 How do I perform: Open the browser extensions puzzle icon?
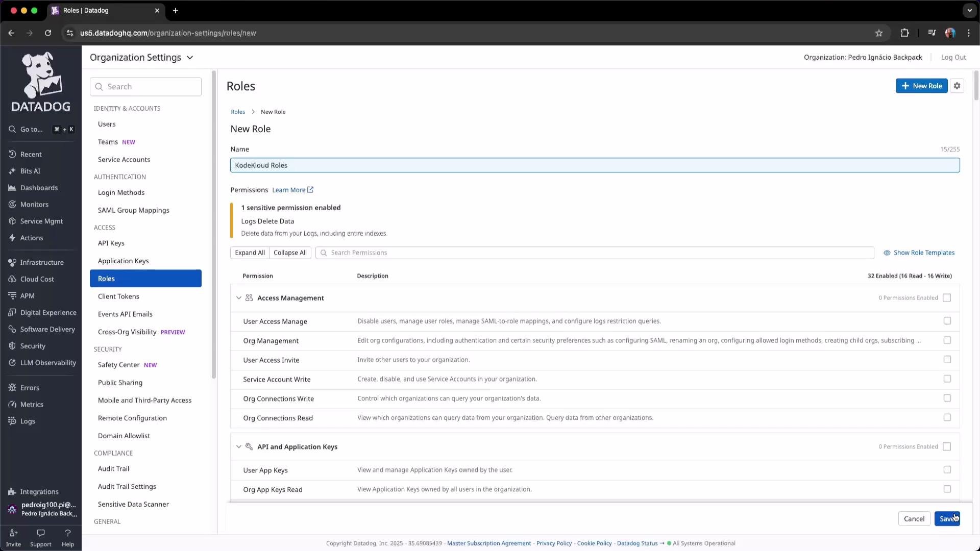pyautogui.click(x=904, y=33)
